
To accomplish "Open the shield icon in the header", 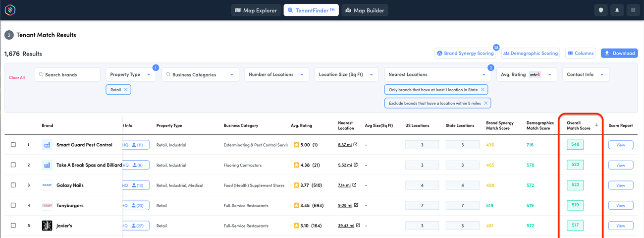I will coord(600,10).
